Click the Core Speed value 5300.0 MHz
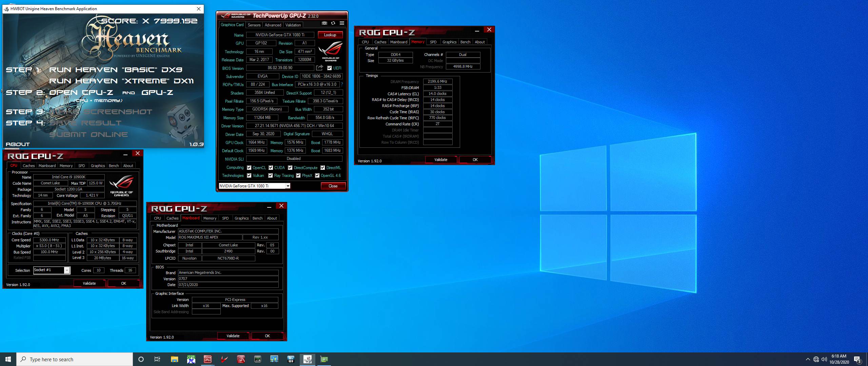868x366 pixels. tap(50, 240)
